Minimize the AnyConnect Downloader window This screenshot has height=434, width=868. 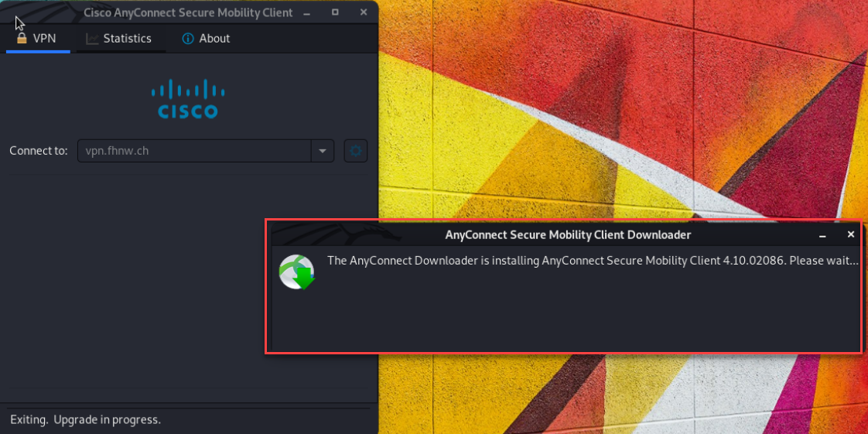pyautogui.click(x=825, y=234)
